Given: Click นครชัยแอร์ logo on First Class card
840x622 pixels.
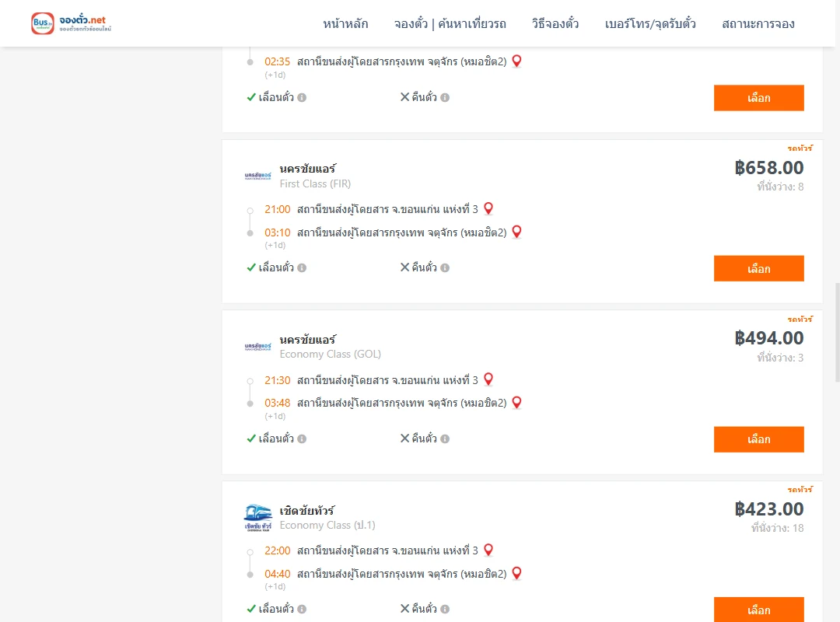Looking at the screenshot, I should click(257, 176).
